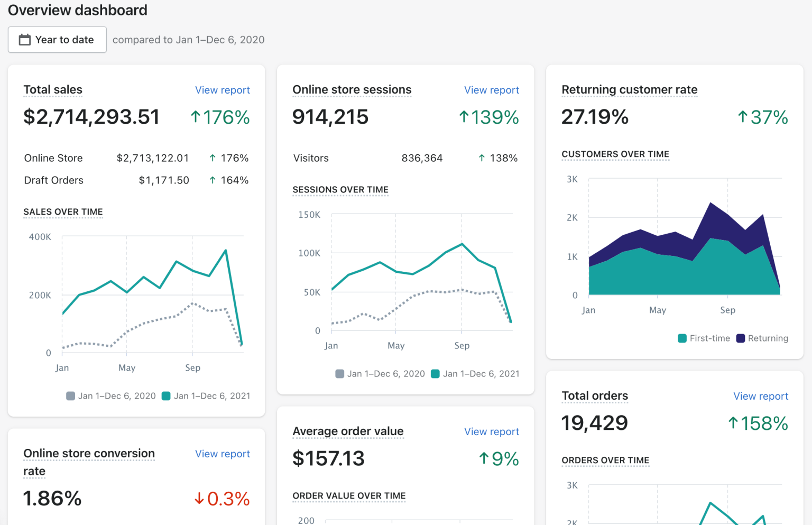The height and width of the screenshot is (525, 812).
Task: Click the 37% returning rate increase
Action: pos(763,117)
